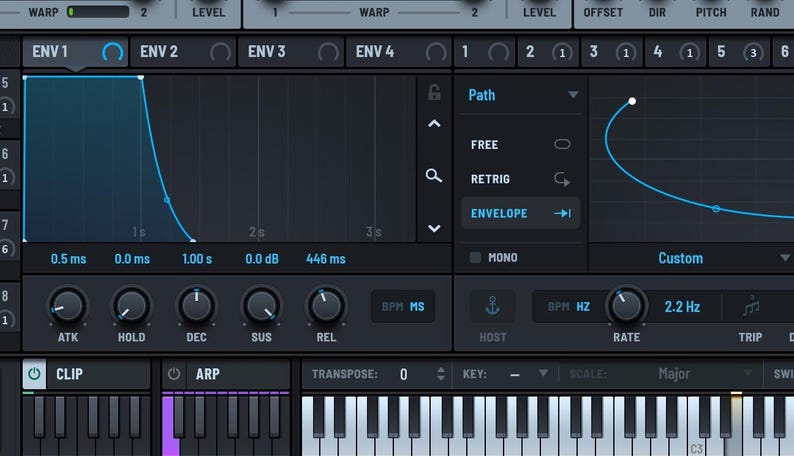Switch LFO rate unit to HZ
The image size is (794, 456).
click(583, 307)
